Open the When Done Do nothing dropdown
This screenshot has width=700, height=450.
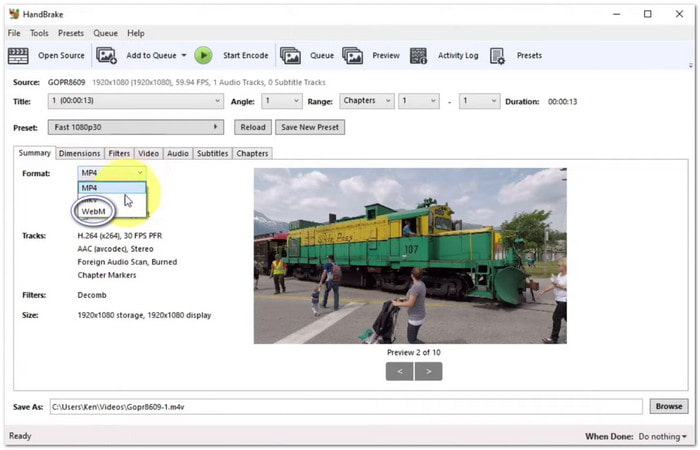(x=663, y=437)
